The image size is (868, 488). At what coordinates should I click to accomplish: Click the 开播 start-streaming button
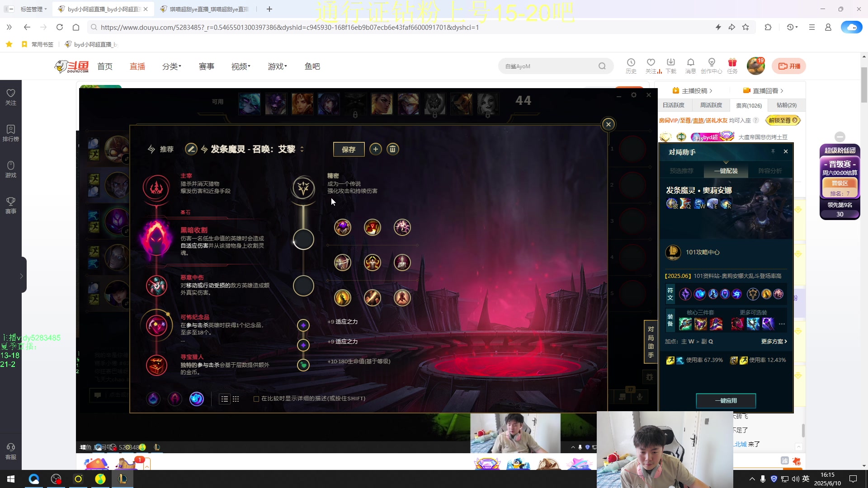point(789,66)
